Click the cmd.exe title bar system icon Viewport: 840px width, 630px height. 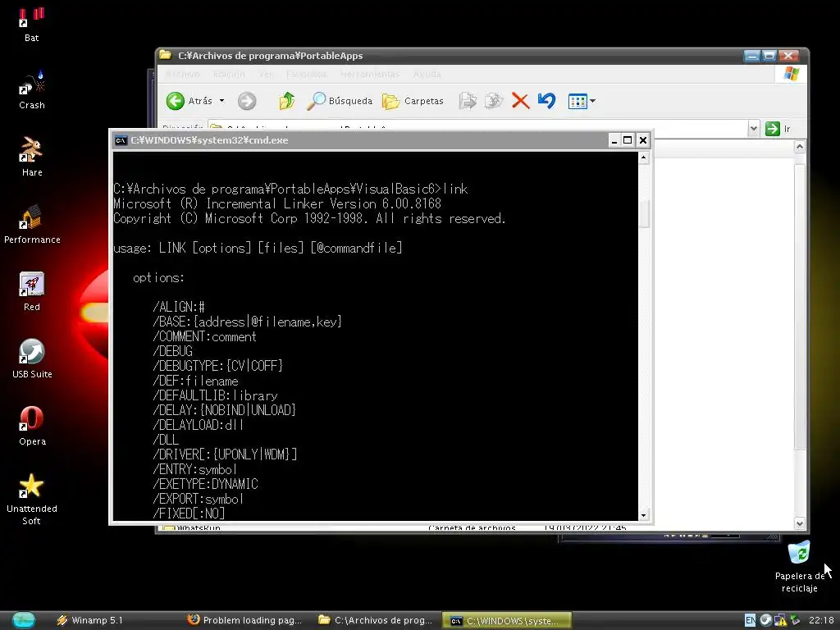tap(121, 140)
